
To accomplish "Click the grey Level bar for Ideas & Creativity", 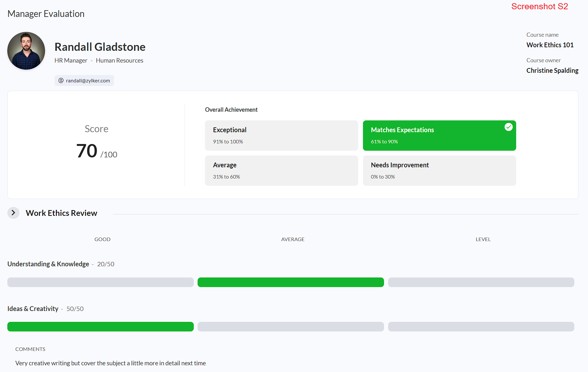I will pyautogui.click(x=481, y=327).
